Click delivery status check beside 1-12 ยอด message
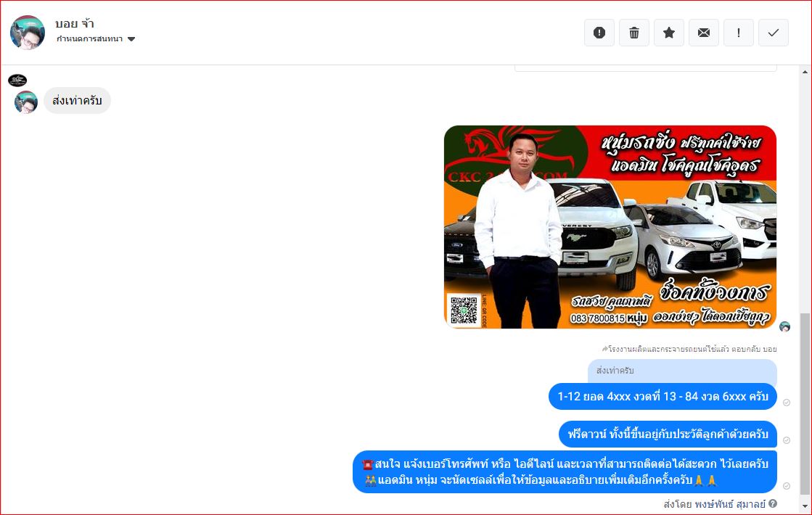Image resolution: width=812 pixels, height=515 pixels. tap(786, 403)
